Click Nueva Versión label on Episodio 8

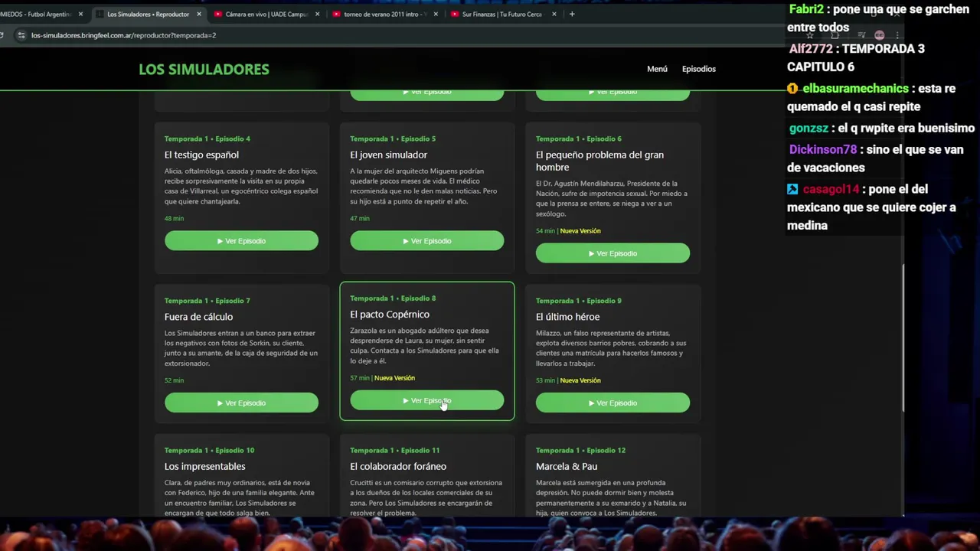[x=394, y=378]
